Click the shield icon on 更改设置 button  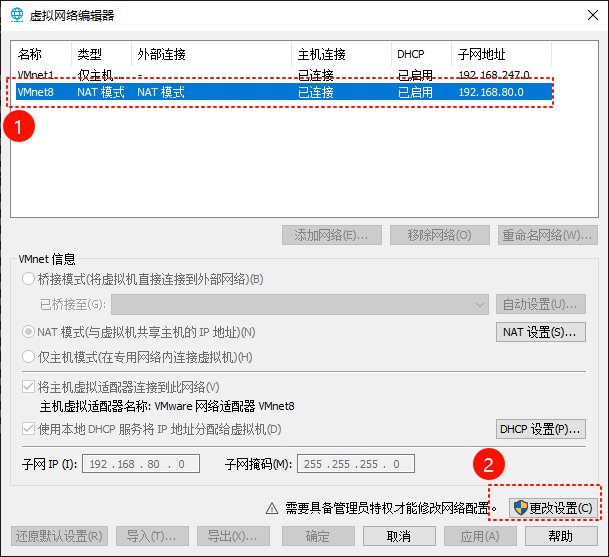(520, 508)
